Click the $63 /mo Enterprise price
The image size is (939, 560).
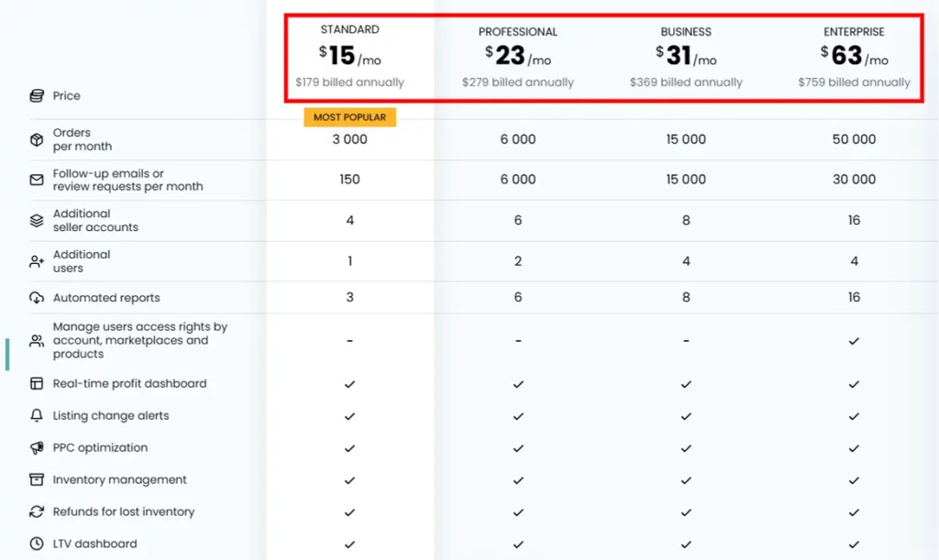(x=854, y=56)
